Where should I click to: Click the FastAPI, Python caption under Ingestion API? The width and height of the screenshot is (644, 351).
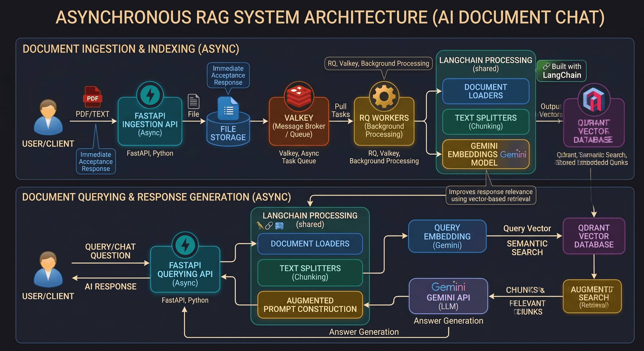click(x=150, y=153)
